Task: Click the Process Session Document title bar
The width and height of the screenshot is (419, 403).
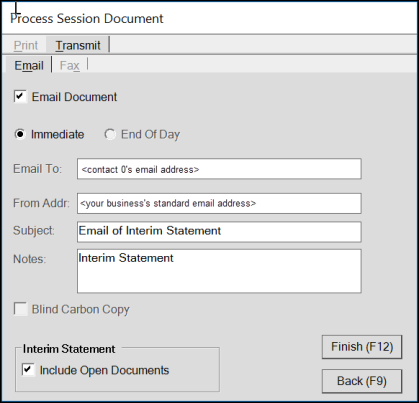Action: (209, 18)
